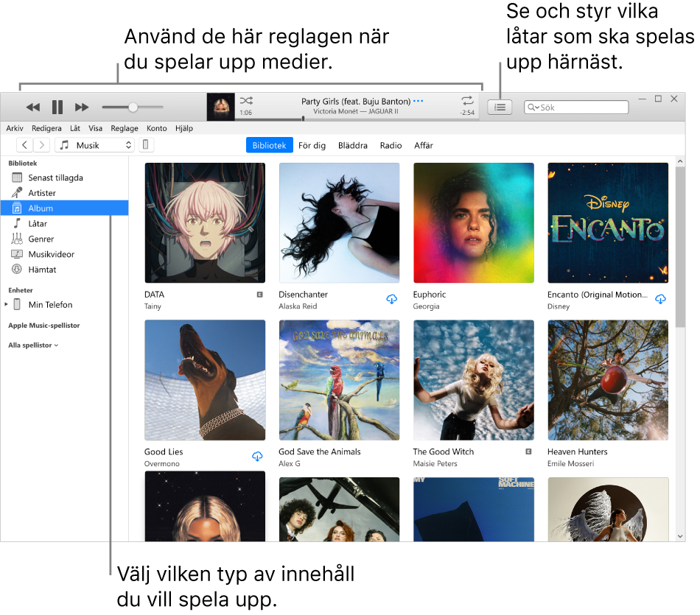The height and width of the screenshot is (615, 700).
Task: Toggle shuffle playback icon
Action: [x=246, y=100]
